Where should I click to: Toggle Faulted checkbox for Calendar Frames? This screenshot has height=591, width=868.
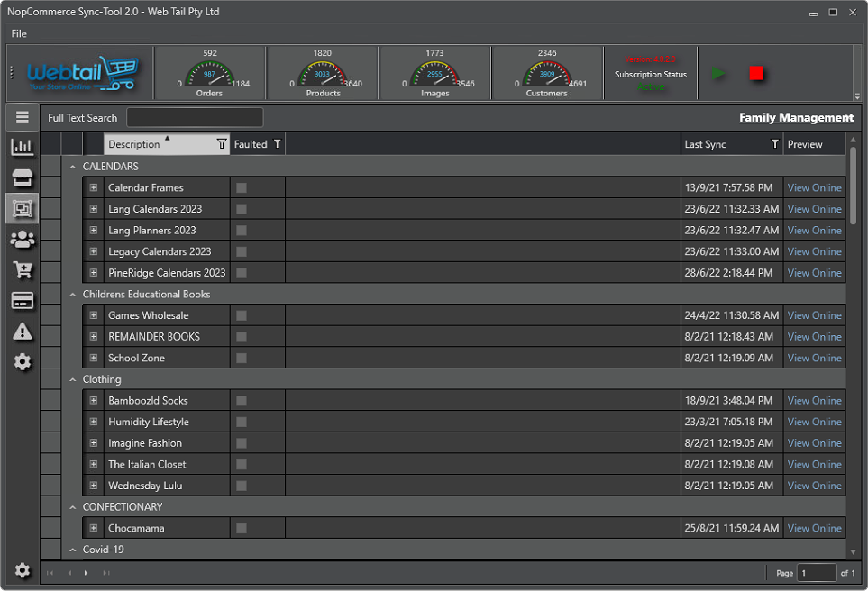[242, 187]
